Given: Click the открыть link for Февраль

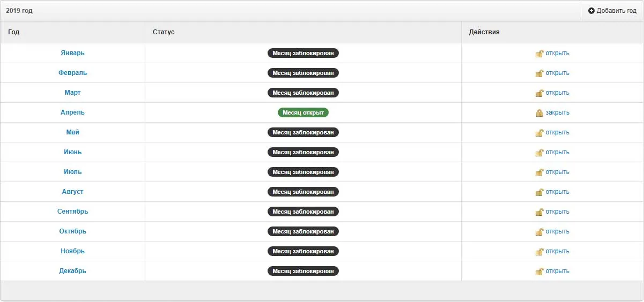Looking at the screenshot, I should pos(557,73).
